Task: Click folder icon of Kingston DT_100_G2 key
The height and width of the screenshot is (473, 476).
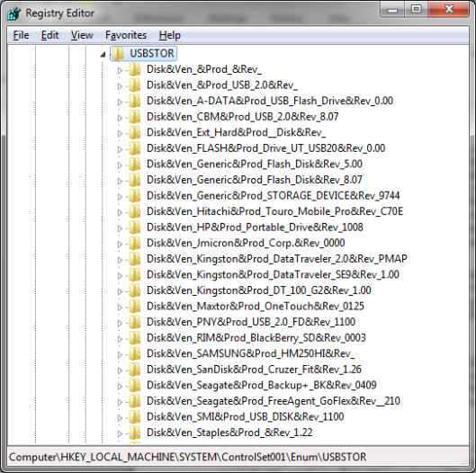Action: click(134, 290)
